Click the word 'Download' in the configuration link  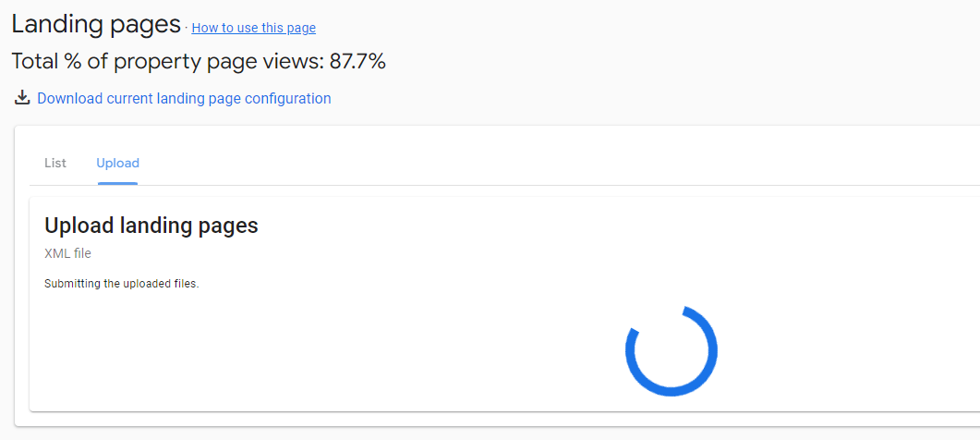tap(70, 98)
